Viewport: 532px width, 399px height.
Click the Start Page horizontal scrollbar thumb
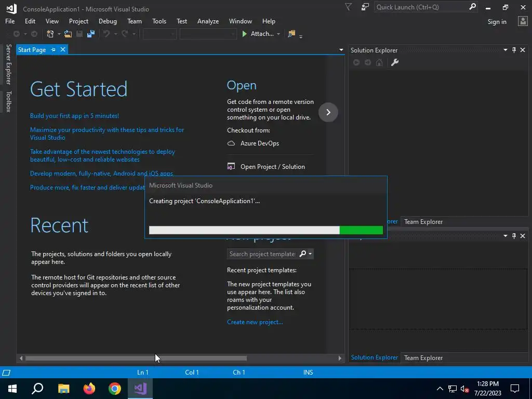point(136,358)
